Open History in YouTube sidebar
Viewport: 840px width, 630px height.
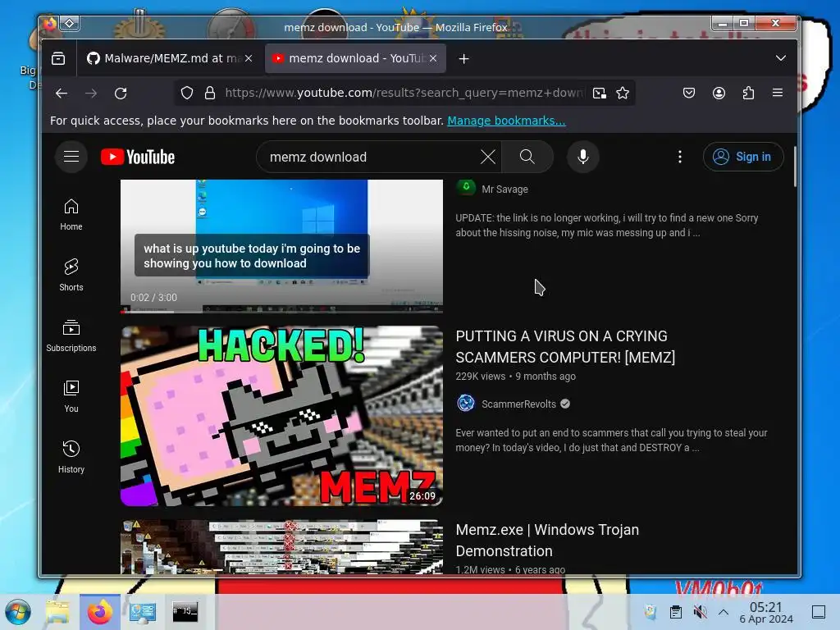[71, 457]
